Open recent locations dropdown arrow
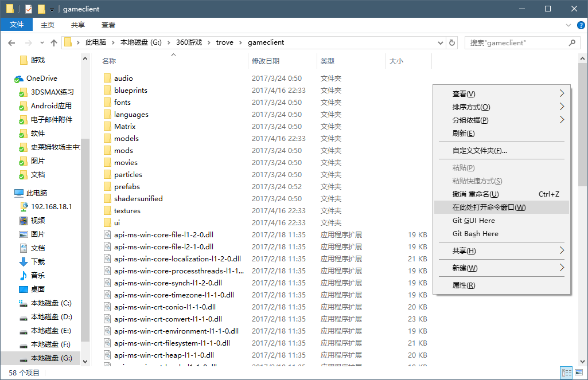This screenshot has height=380, width=588. pos(42,43)
